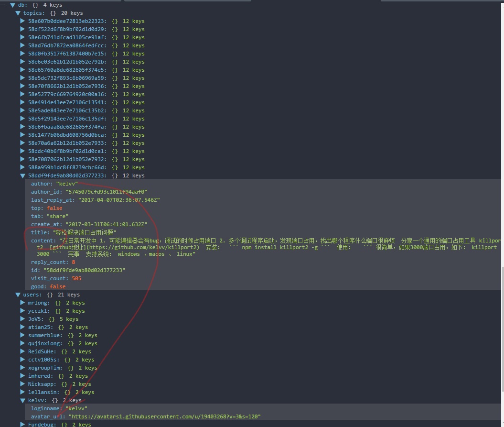The height and width of the screenshot is (427, 504).
Task: Click the avatar_url githubusercontent link value
Action: click(164, 416)
